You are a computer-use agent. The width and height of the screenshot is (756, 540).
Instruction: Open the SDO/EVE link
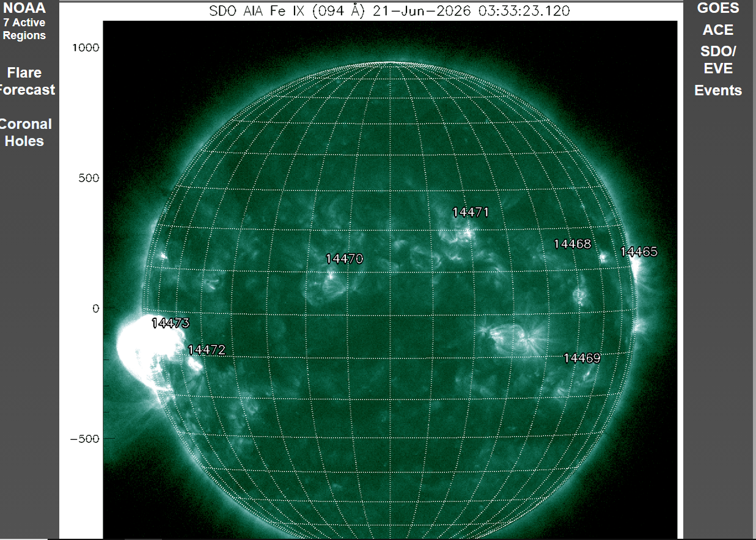tap(718, 60)
